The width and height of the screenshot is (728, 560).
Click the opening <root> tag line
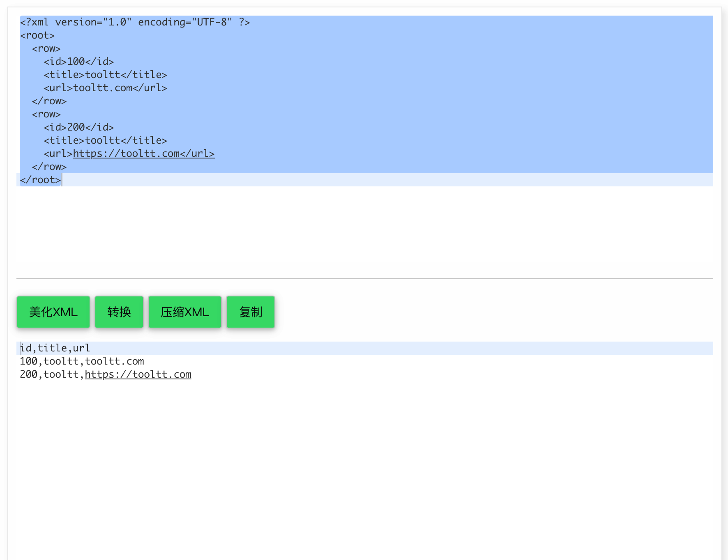coord(37,35)
